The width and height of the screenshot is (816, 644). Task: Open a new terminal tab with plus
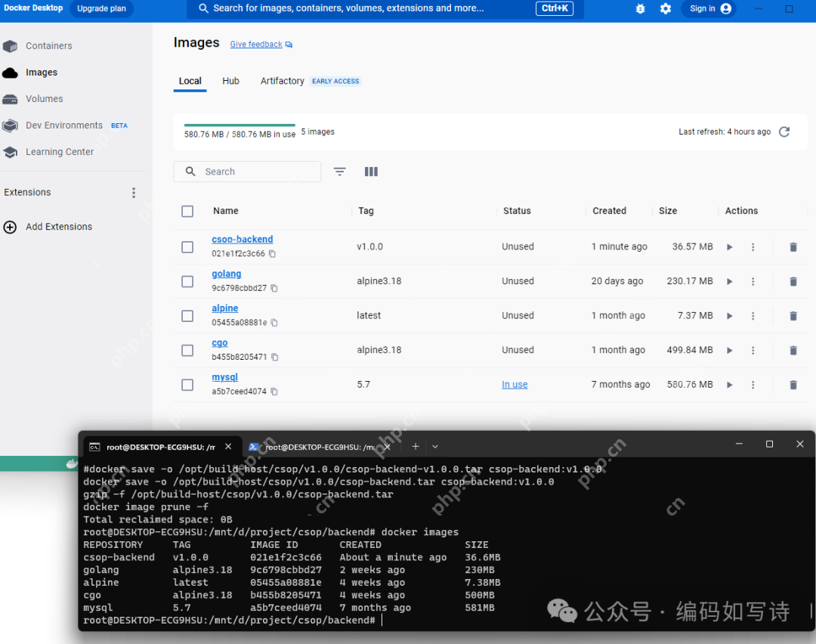pos(416,446)
